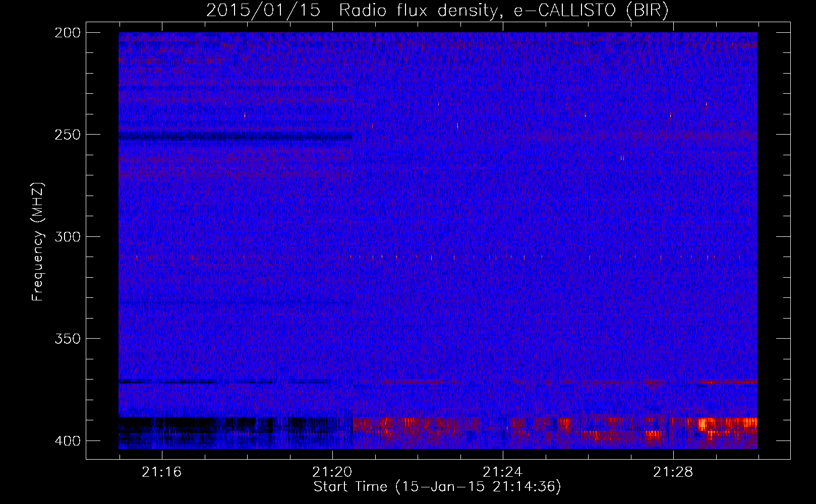The height and width of the screenshot is (504, 816).
Task: Click the 21:24 time tick label
Action: [503, 472]
